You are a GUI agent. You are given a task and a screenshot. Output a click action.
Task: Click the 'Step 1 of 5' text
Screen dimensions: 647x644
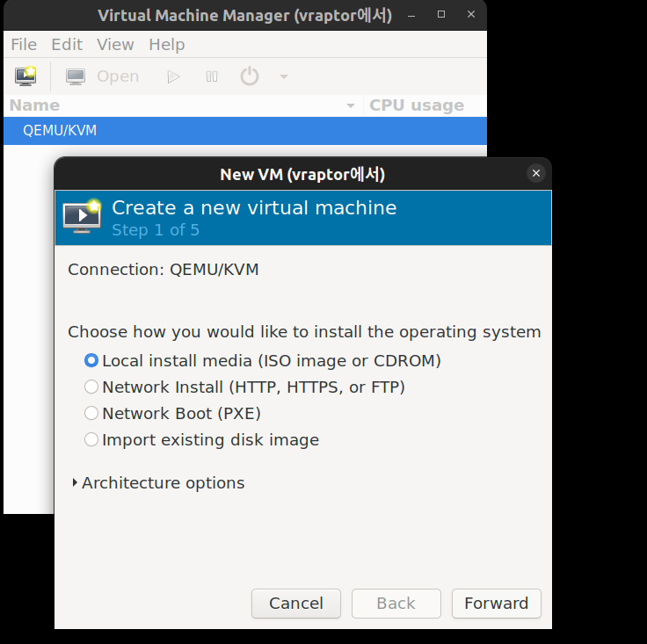pos(156,230)
